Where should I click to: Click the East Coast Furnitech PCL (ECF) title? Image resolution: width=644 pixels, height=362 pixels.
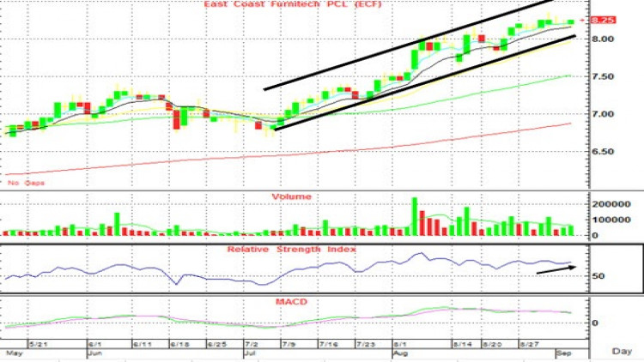tap(293, 4)
